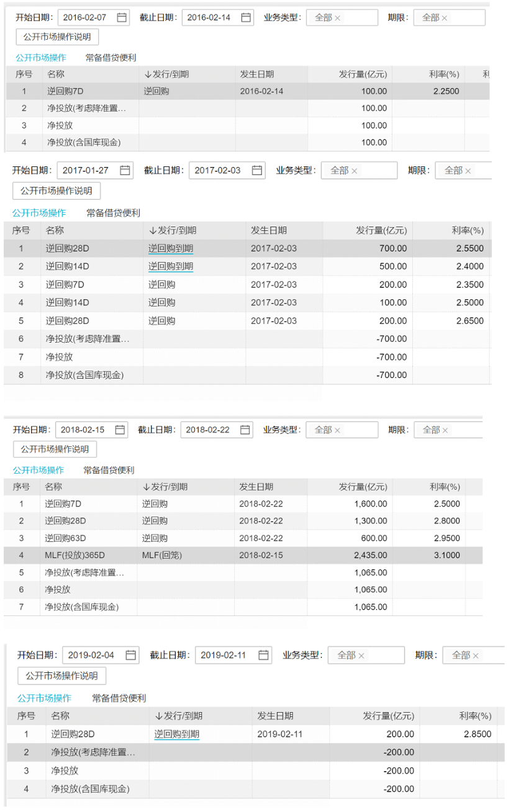Open calendar picker for start date 2016-02-07
Image resolution: width=516 pixels, height=812 pixels.
(122, 17)
